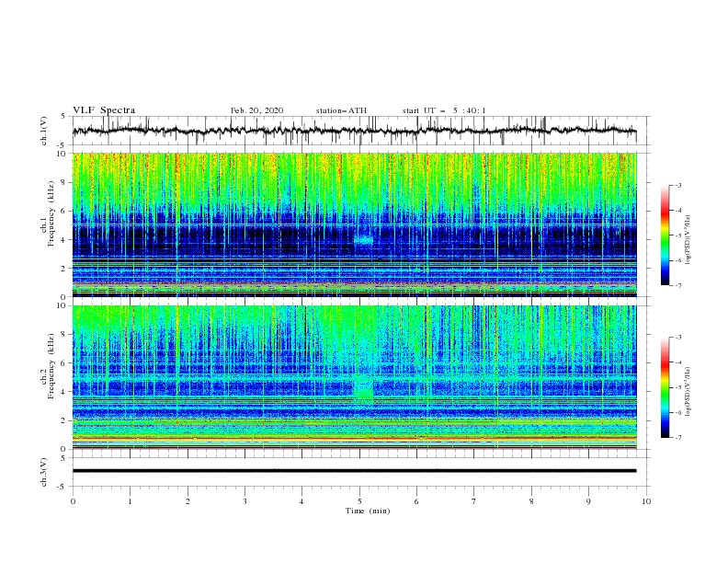Click the '4' tick on the Time axis

pyautogui.click(x=301, y=501)
